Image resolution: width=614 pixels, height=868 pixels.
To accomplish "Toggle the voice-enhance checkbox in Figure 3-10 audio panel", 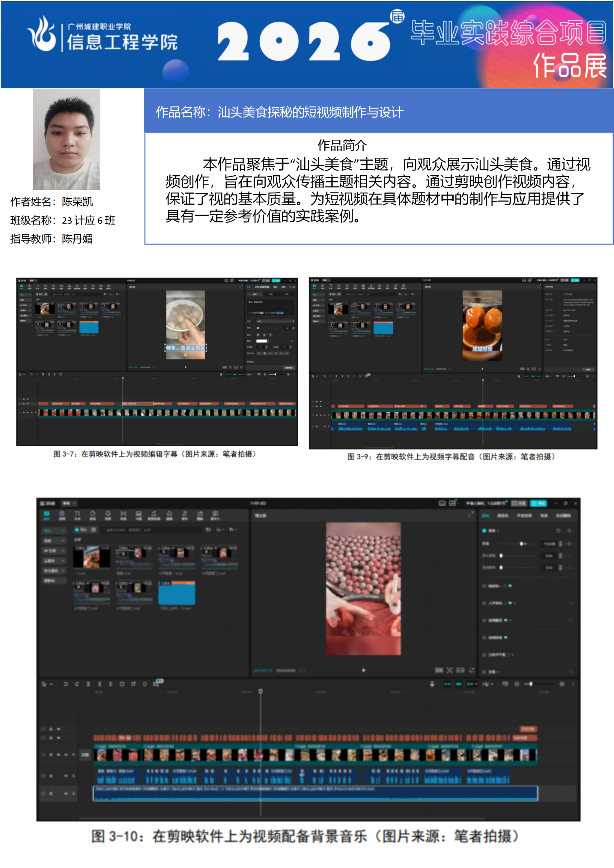I will coord(484,603).
